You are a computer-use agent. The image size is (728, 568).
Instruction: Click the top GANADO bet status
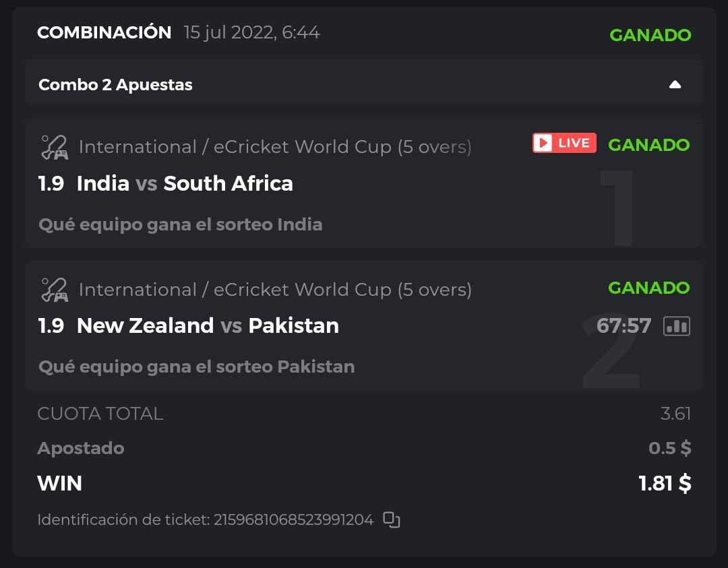pyautogui.click(x=650, y=35)
